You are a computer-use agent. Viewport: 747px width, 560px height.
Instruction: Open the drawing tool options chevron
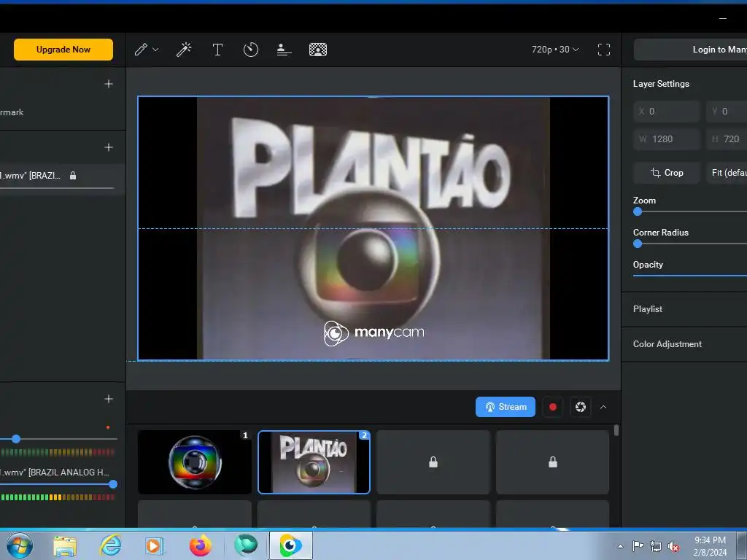click(155, 50)
